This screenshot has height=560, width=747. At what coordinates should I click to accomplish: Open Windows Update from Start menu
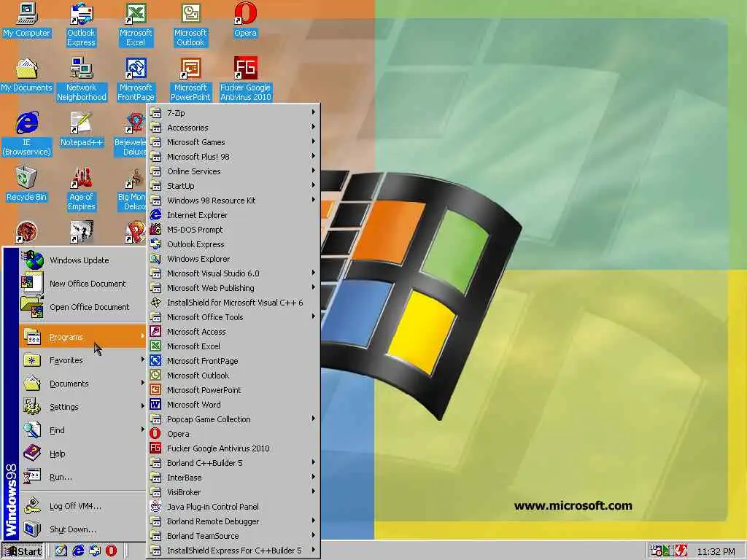(x=82, y=260)
